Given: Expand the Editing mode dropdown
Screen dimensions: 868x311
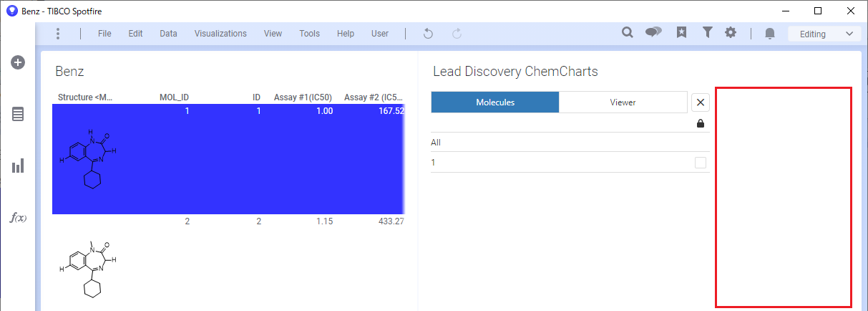Looking at the screenshot, I should click(x=824, y=34).
